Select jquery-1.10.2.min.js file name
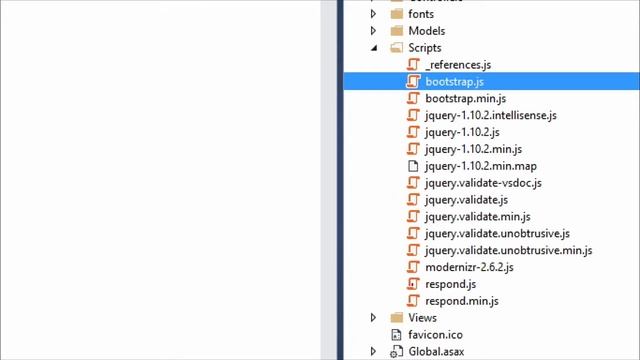The height and width of the screenshot is (360, 640). tap(473, 149)
